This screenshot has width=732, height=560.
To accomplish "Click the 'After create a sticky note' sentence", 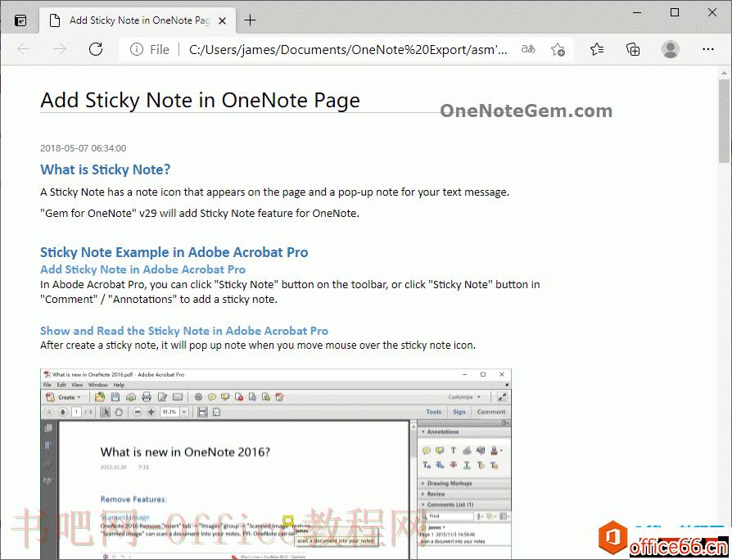I will click(258, 345).
